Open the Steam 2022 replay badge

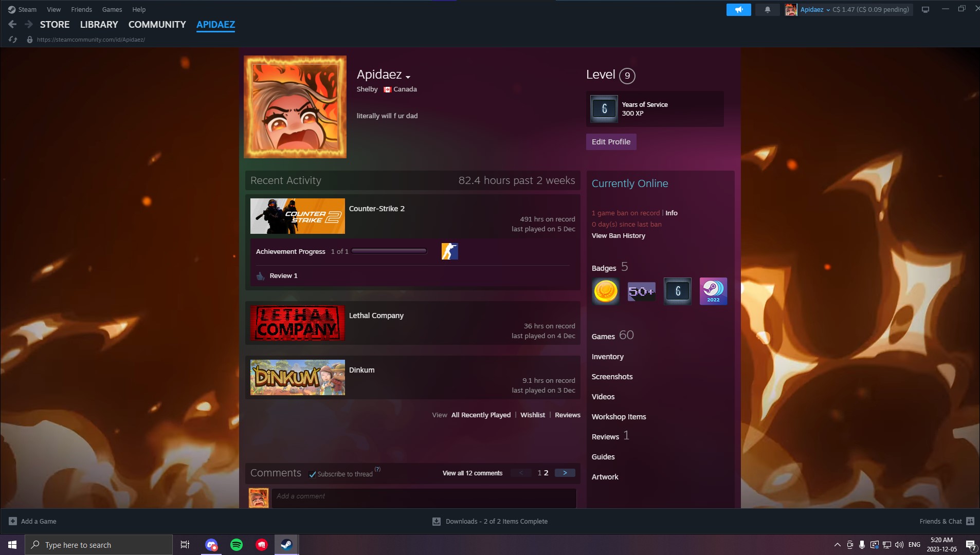713,291
